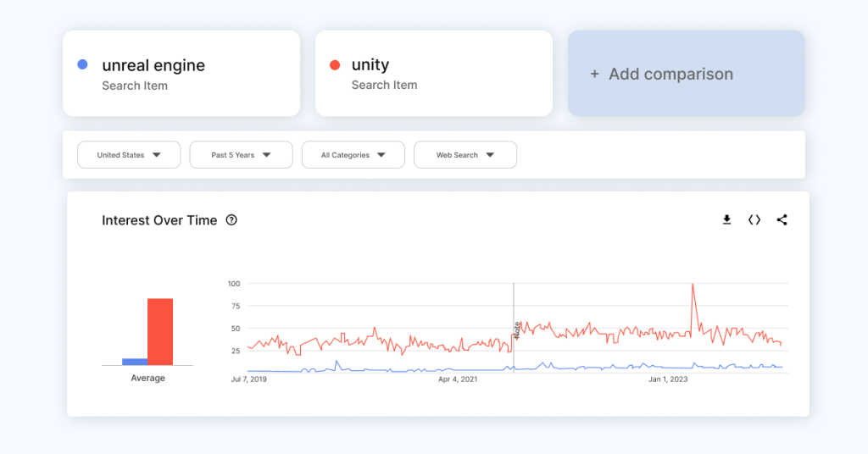This screenshot has height=454, width=868.
Task: Edit the unity search term
Action: pos(370,65)
